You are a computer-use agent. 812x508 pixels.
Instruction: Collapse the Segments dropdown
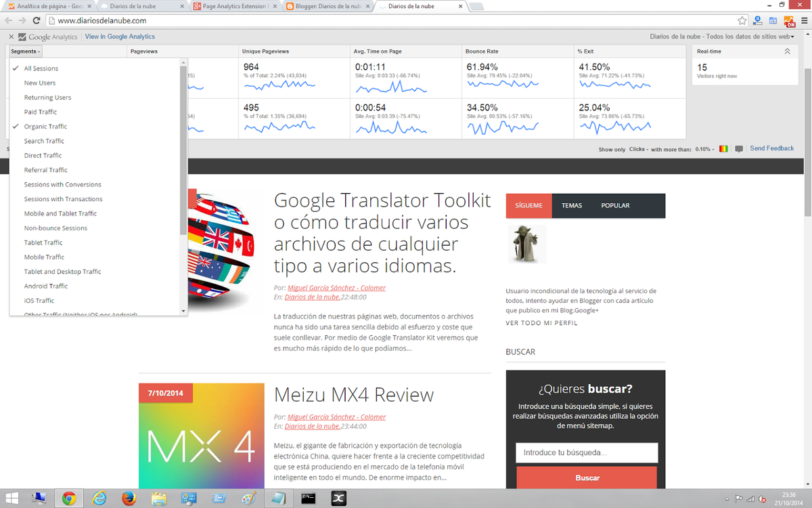coord(26,51)
